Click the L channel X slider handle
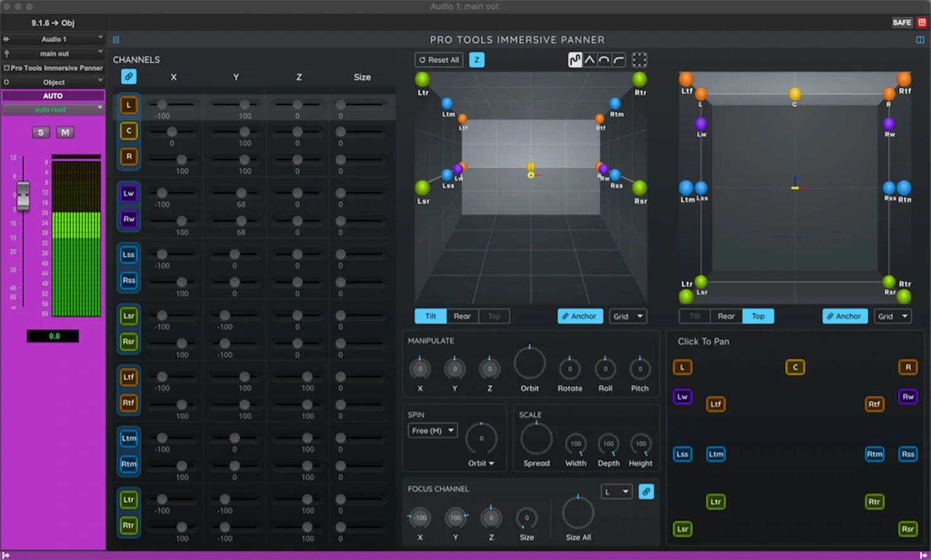The image size is (931, 560). pos(162,104)
